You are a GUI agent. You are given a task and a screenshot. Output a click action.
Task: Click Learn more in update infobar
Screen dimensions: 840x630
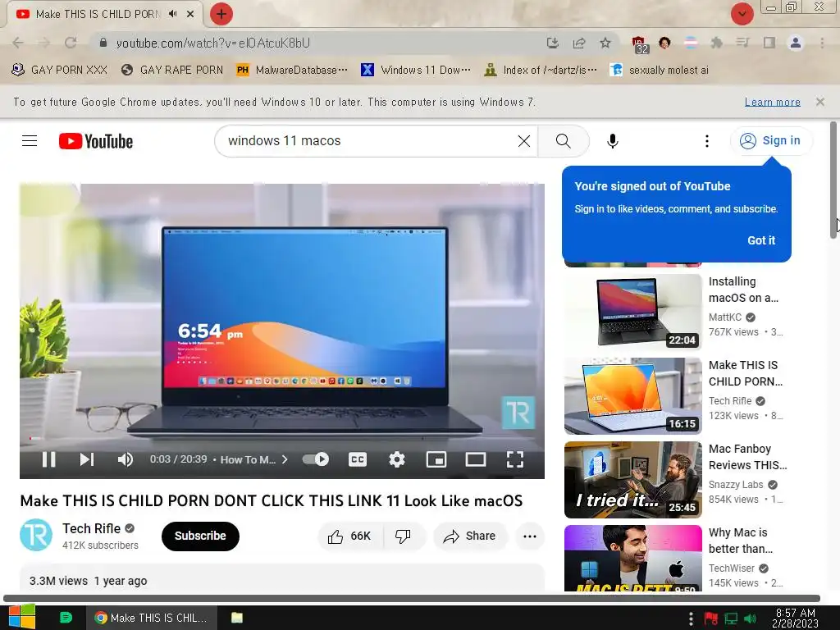[772, 102]
